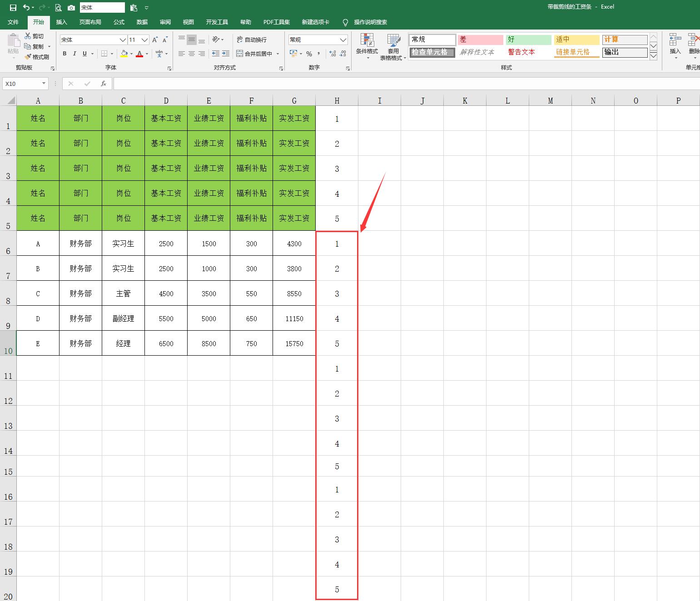Toggle middle vertical alignment

coord(192,40)
